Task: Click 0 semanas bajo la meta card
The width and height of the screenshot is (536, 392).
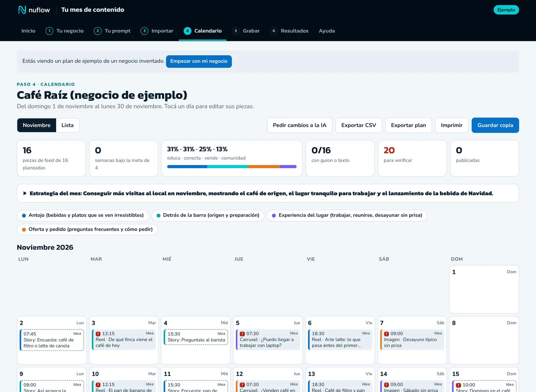Action: [124, 158]
